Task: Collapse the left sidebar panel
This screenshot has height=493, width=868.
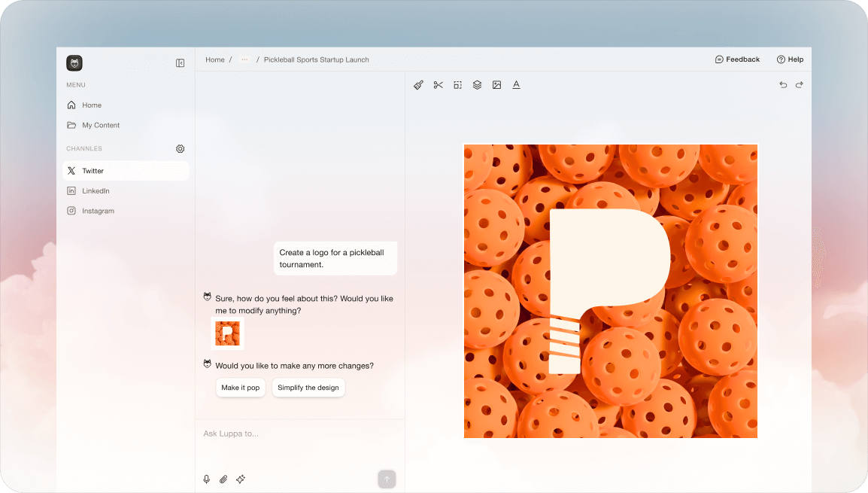Action: pyautogui.click(x=181, y=63)
